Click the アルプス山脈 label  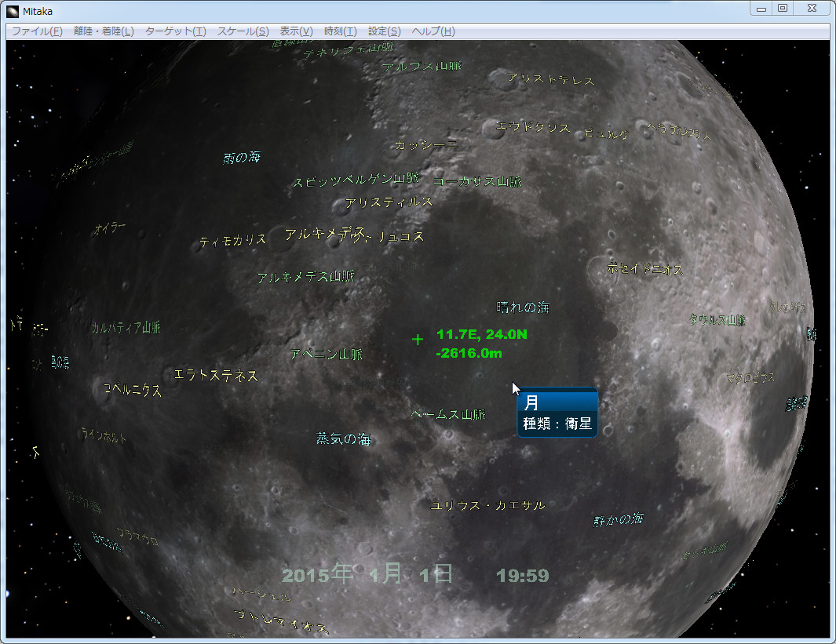click(422, 67)
